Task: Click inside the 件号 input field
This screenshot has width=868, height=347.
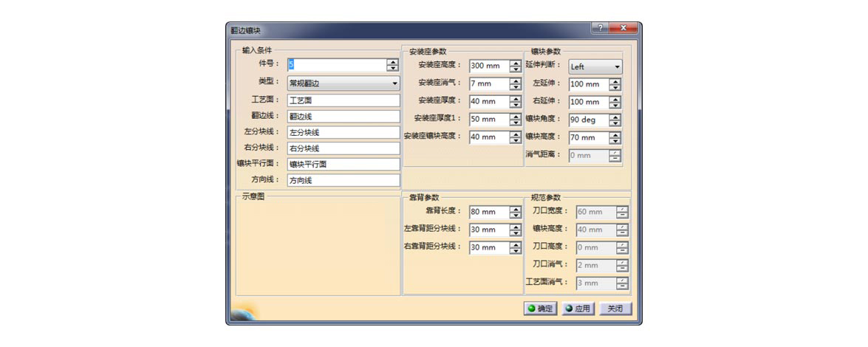Action: [336, 65]
